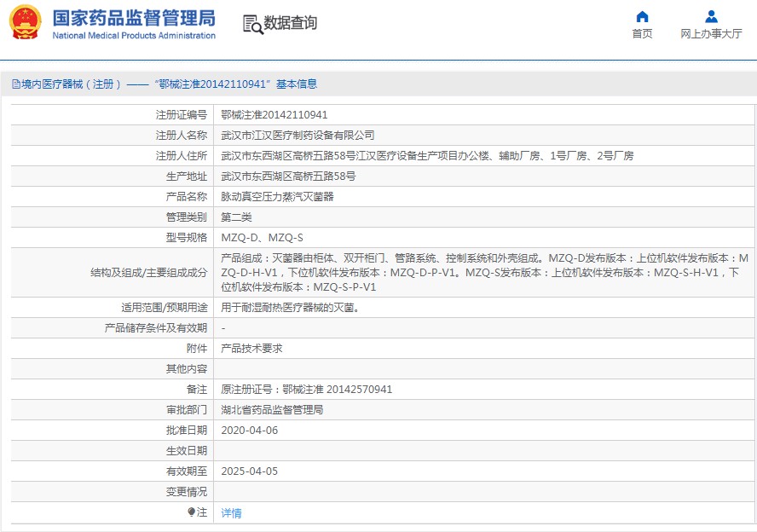Viewport: 757px width, 532px height.
Task: Click the 其他内容 row label
Action: 187,369
